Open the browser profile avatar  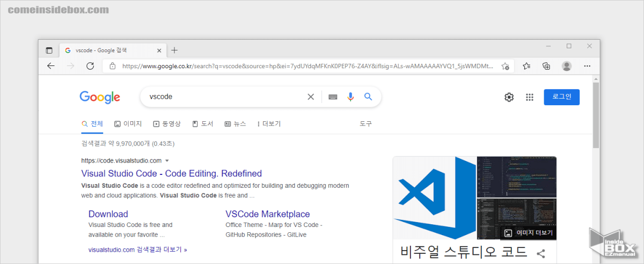[567, 66]
